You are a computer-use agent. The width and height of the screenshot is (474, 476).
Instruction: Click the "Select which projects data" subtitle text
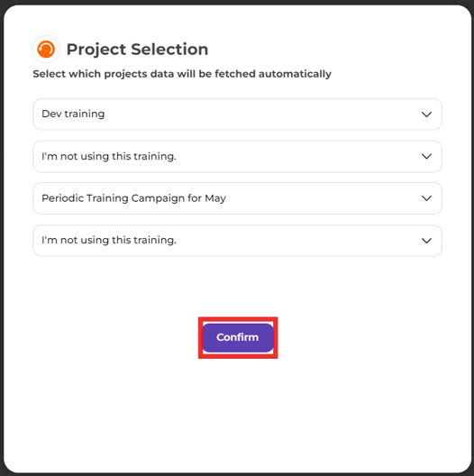click(182, 74)
